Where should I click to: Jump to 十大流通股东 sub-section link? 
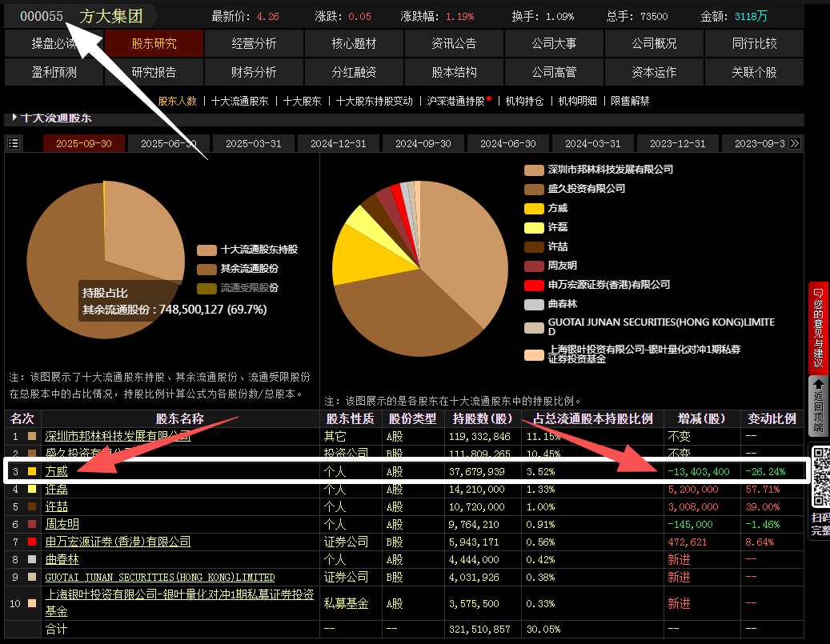[x=240, y=101]
